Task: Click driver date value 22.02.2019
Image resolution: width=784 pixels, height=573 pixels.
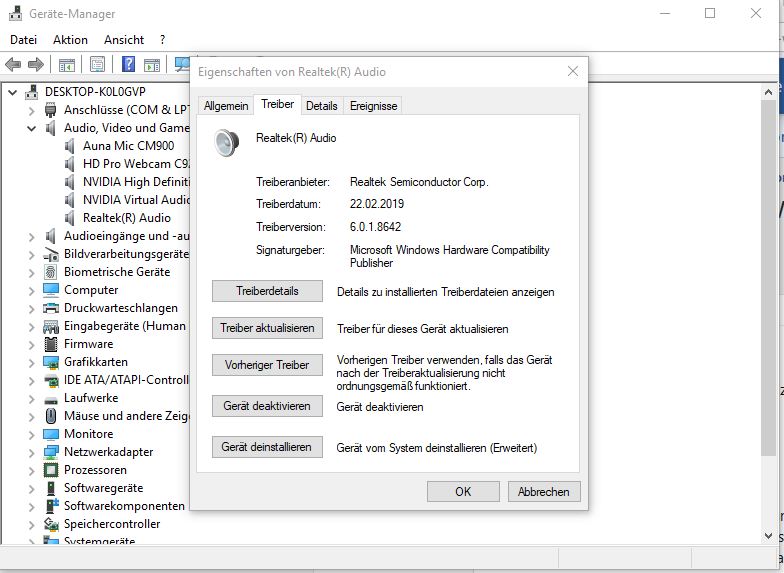Action: 377,204
